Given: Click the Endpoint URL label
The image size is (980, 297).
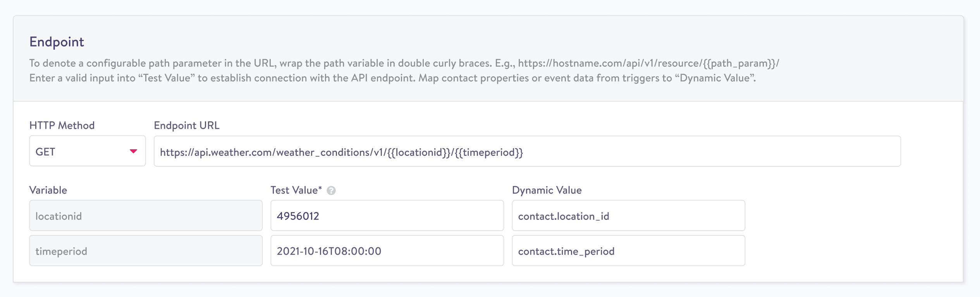Looking at the screenshot, I should pos(187,125).
